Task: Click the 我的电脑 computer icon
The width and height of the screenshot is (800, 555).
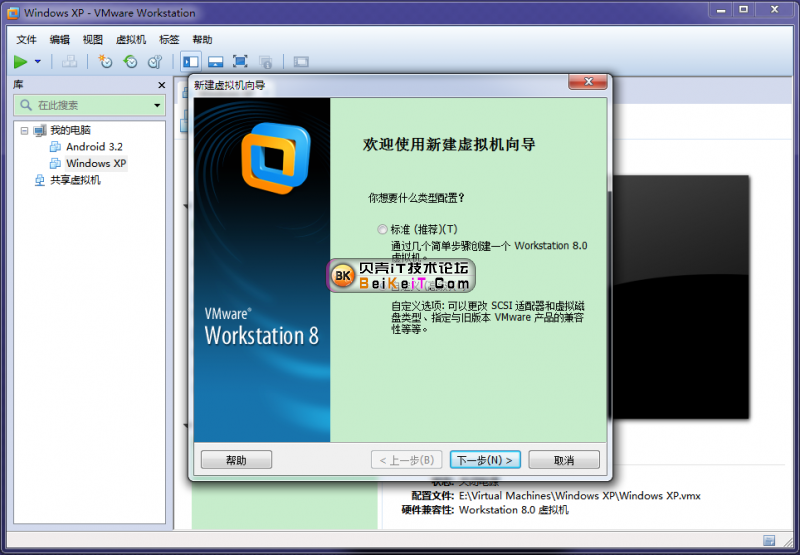Action: click(x=40, y=131)
